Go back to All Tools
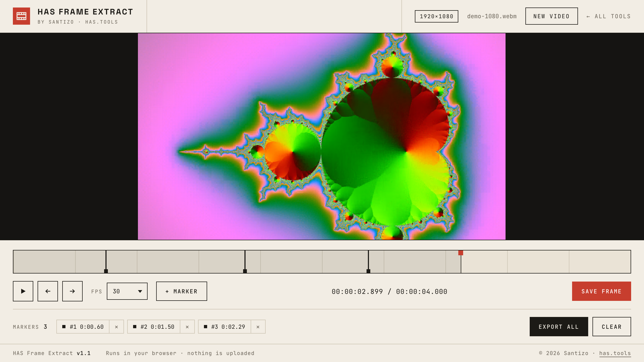 click(x=609, y=16)
